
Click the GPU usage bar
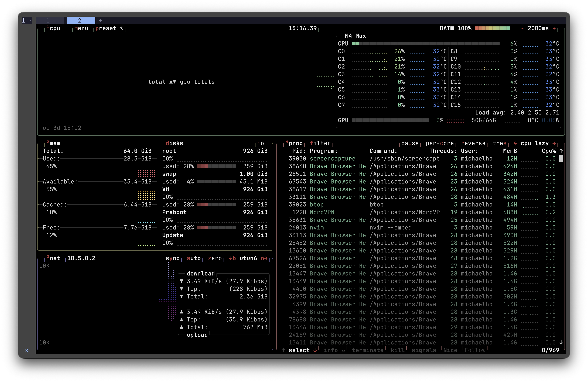tap(391, 120)
